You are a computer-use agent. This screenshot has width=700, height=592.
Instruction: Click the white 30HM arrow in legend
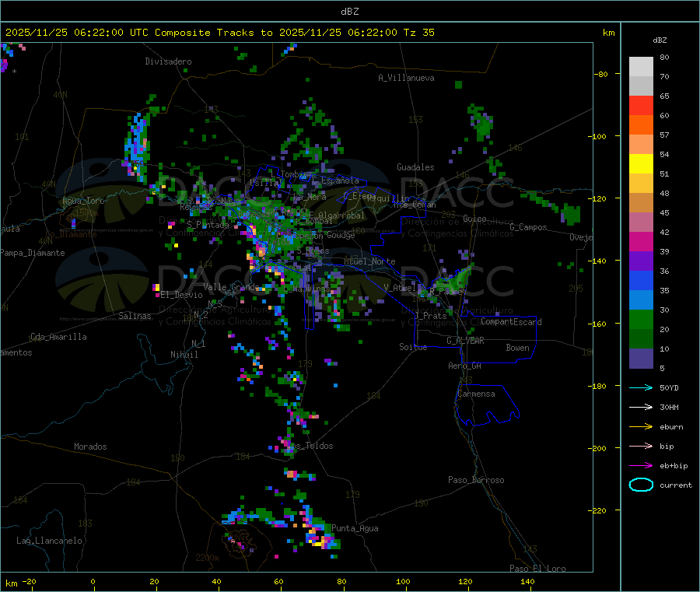pyautogui.click(x=641, y=407)
